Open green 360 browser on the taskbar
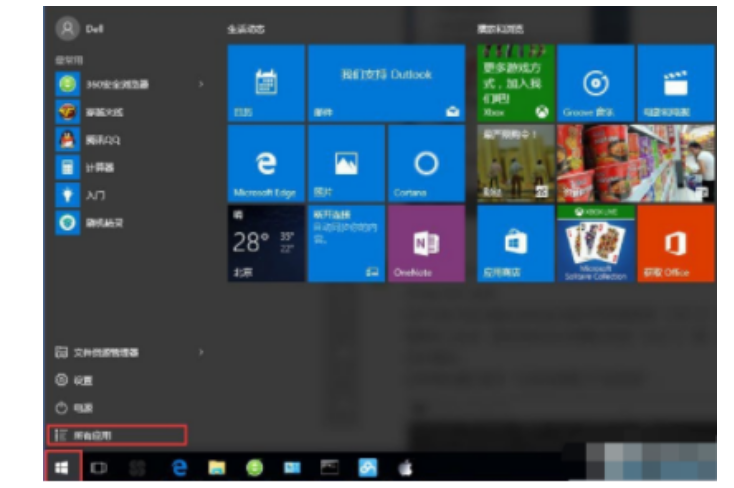The width and height of the screenshot is (734, 488). tap(255, 467)
